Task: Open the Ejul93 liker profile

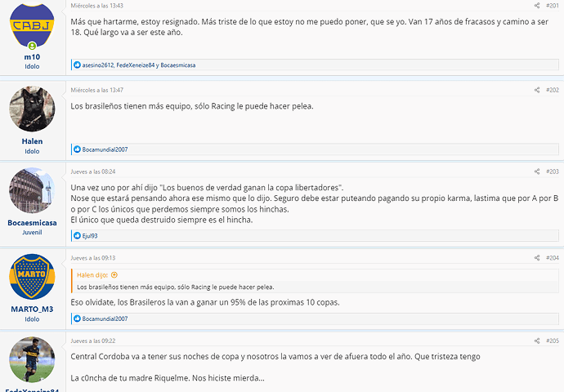Action: coord(90,236)
